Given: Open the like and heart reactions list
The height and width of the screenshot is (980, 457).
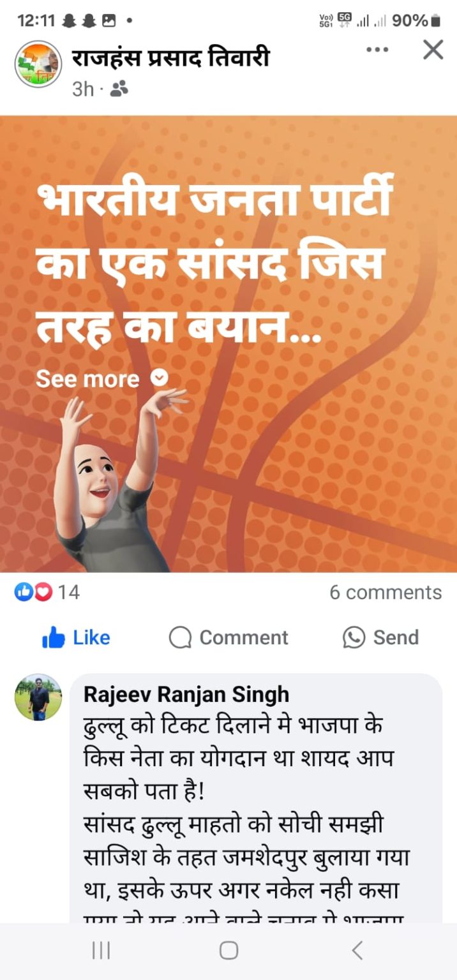Looking at the screenshot, I should pos(47,593).
